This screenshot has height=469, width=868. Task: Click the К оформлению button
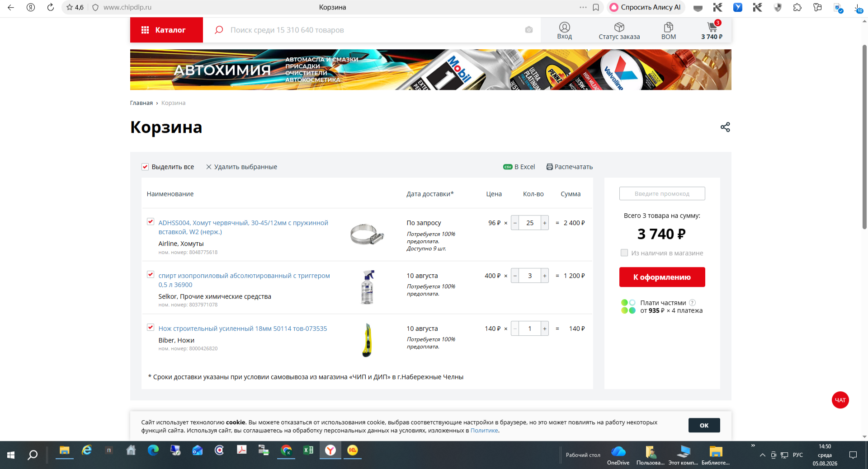tap(662, 277)
